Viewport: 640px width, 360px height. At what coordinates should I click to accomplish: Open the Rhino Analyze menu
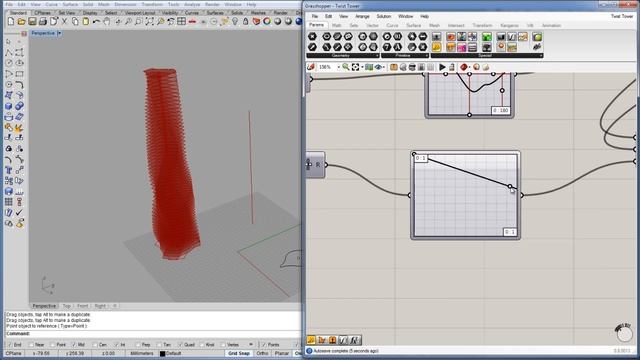coord(192,4)
